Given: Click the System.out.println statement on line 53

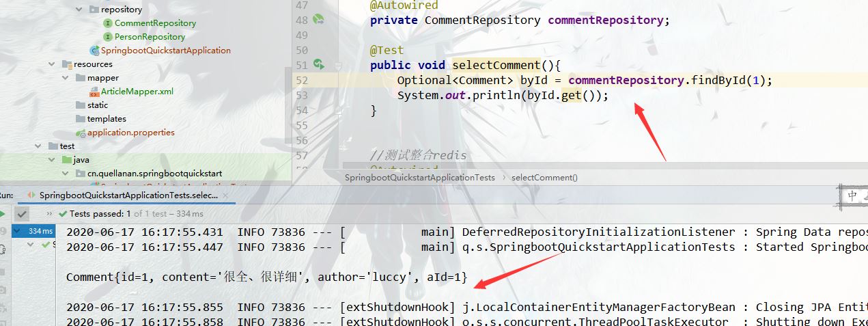Looking at the screenshot, I should (x=503, y=95).
